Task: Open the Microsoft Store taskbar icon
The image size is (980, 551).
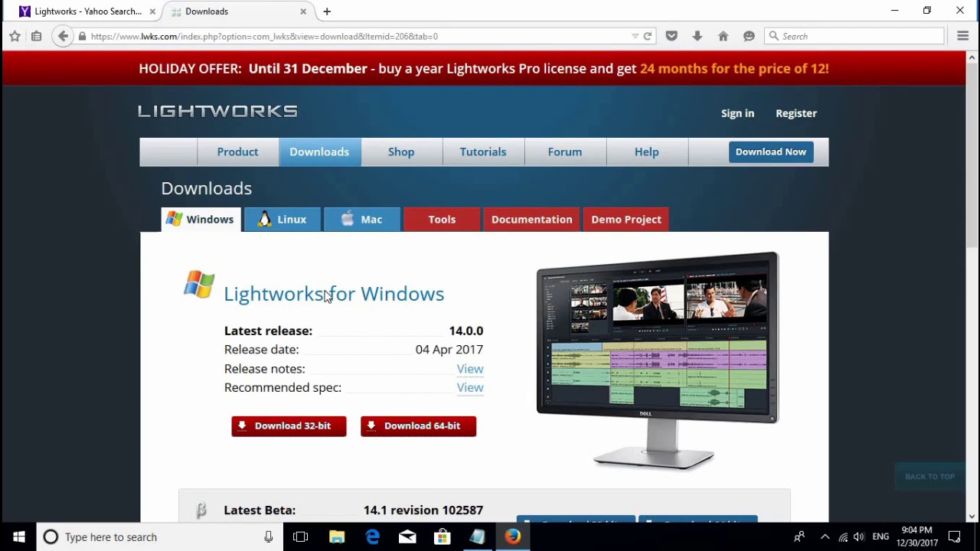Action: pos(442,536)
